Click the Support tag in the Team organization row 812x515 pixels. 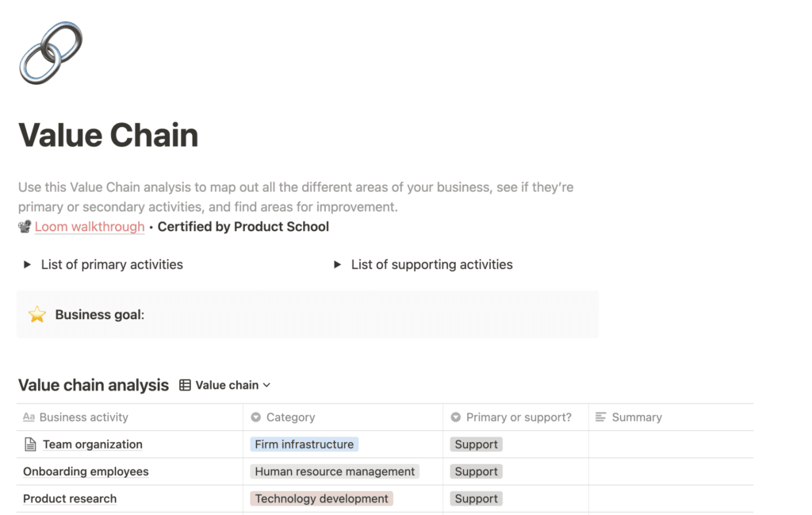pyautogui.click(x=476, y=444)
